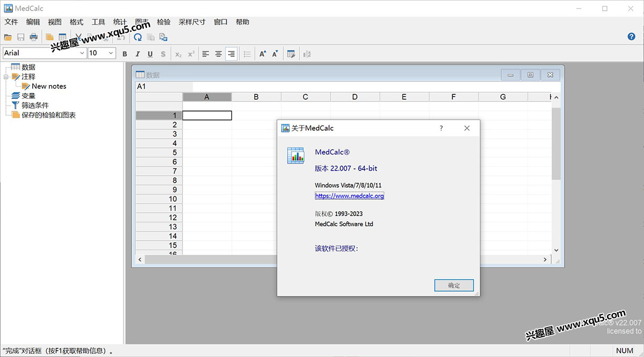
Task: Set text alignment to right
Action: pos(231,54)
